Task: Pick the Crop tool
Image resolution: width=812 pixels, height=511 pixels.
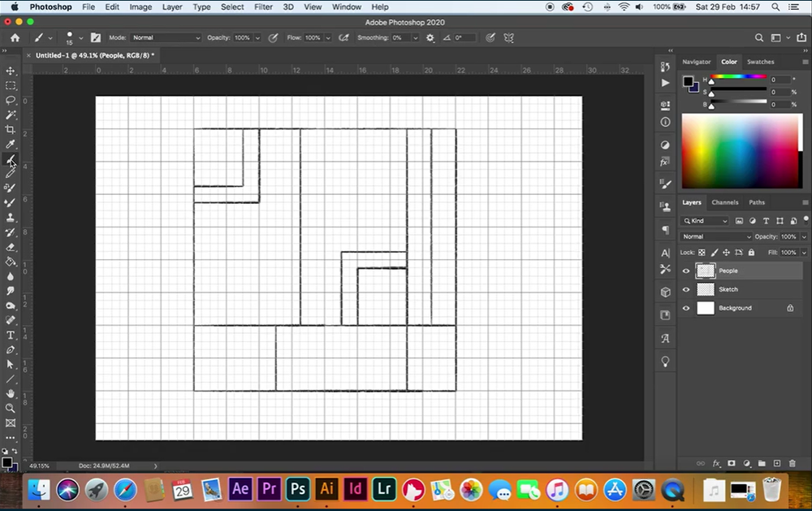Action: pos(11,129)
